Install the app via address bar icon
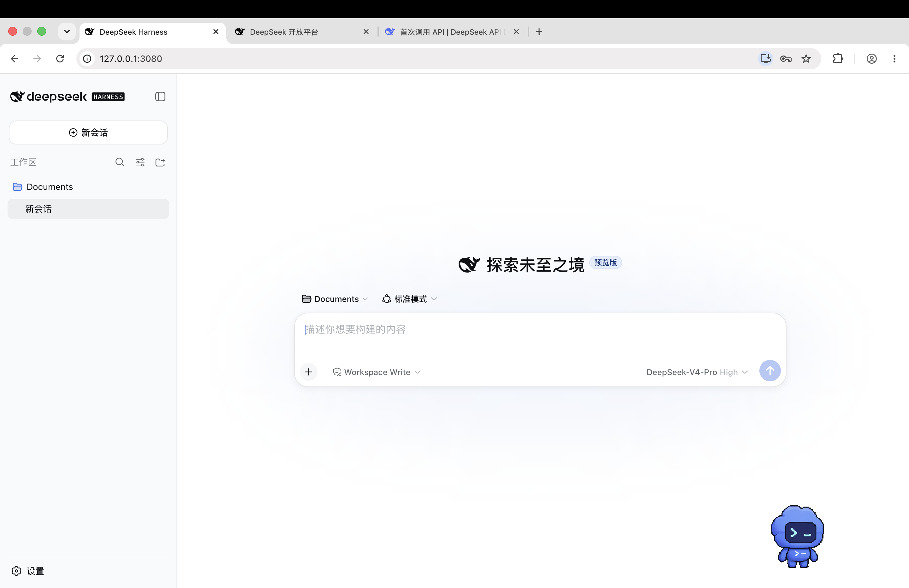Screen dimensions: 909x588 (x=765, y=58)
